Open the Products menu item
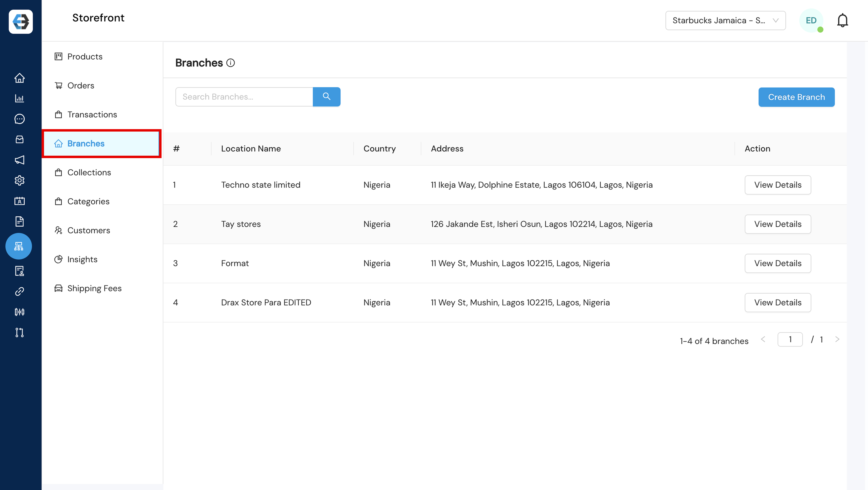The width and height of the screenshot is (868, 490). [x=85, y=57]
